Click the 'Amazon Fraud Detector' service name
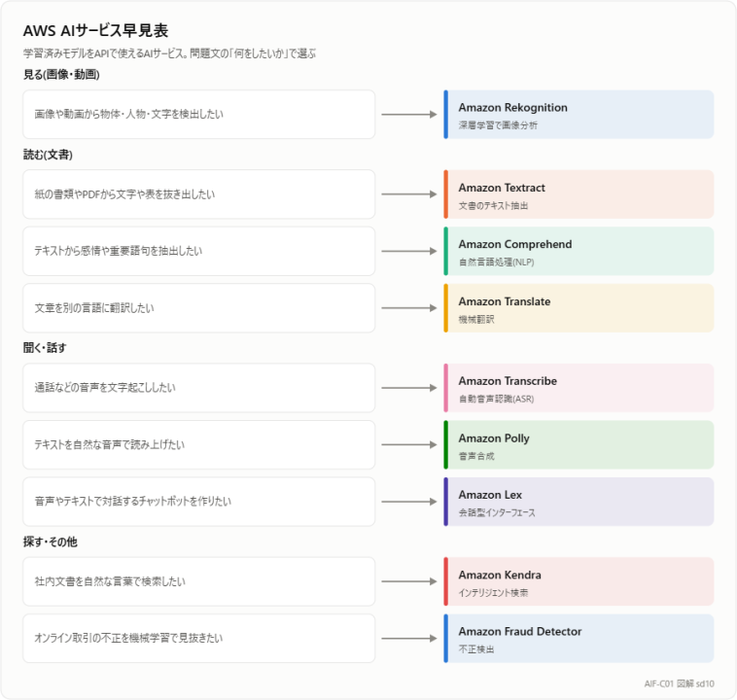The width and height of the screenshot is (737, 700). pos(520,631)
